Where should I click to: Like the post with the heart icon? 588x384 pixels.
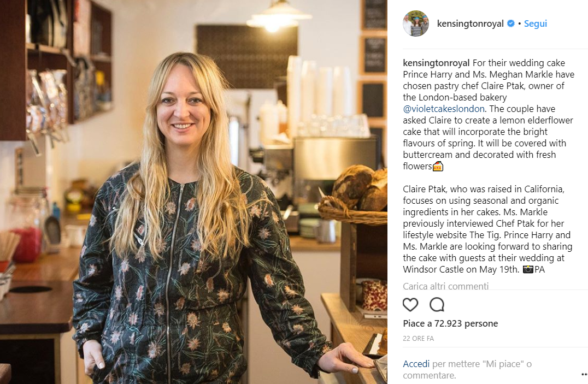click(410, 304)
